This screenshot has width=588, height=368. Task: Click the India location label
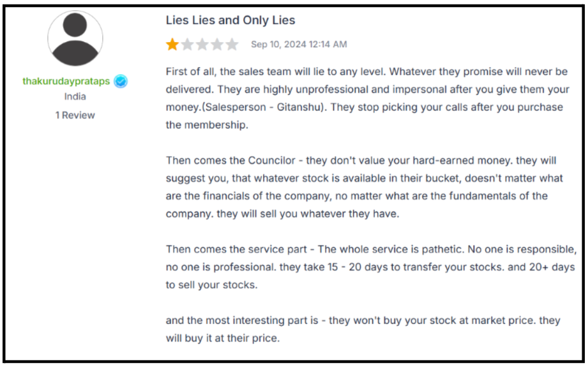pyautogui.click(x=75, y=96)
